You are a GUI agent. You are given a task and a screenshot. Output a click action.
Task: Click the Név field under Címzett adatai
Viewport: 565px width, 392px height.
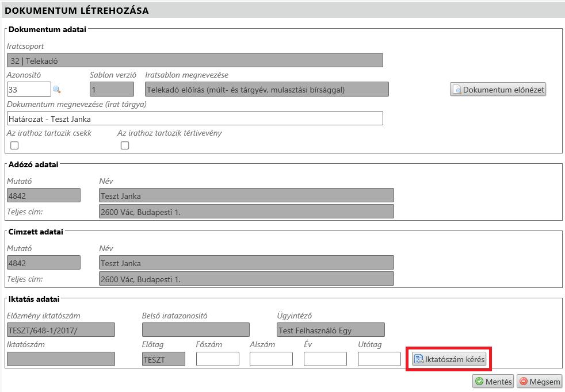pyautogui.click(x=246, y=263)
